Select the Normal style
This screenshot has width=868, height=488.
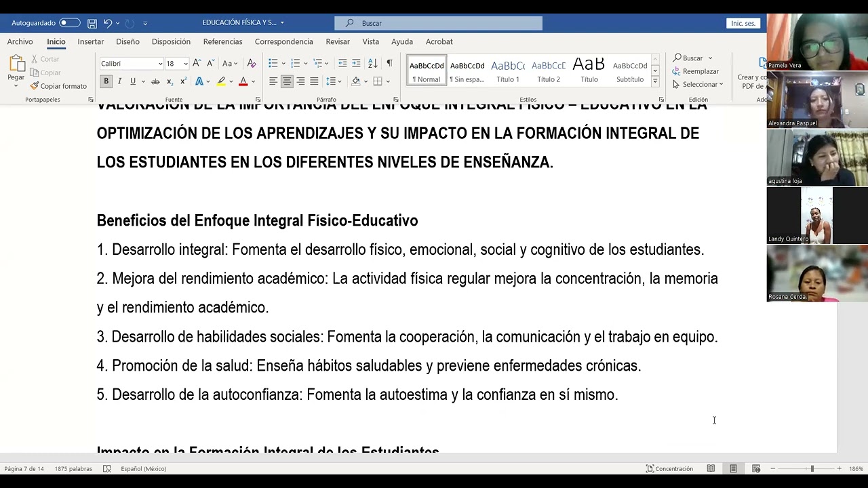tap(427, 70)
